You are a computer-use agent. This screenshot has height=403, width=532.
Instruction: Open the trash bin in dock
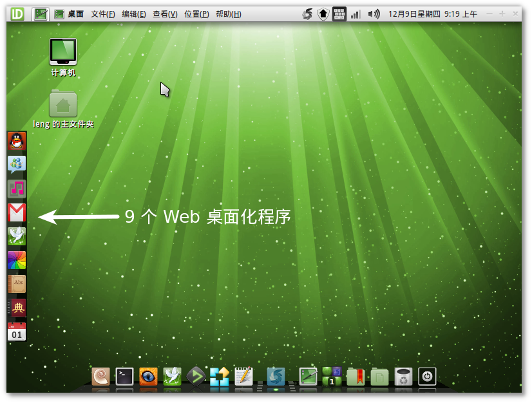tap(403, 377)
